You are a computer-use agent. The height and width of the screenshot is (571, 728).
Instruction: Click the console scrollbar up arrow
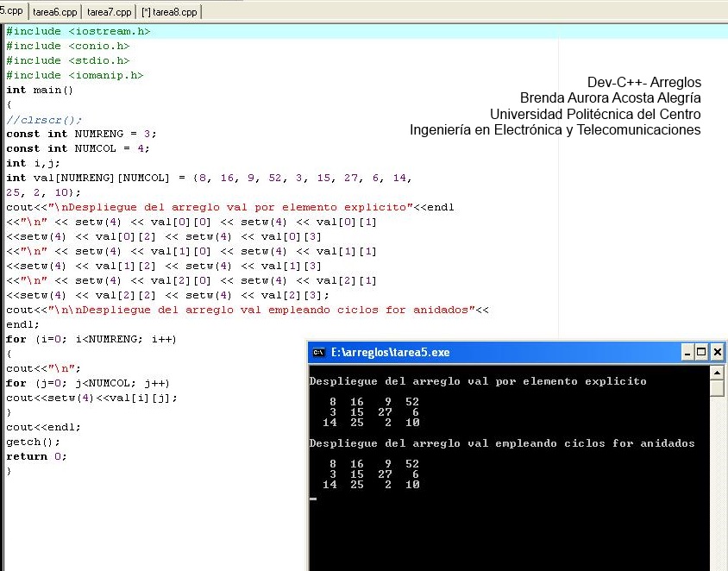716,372
